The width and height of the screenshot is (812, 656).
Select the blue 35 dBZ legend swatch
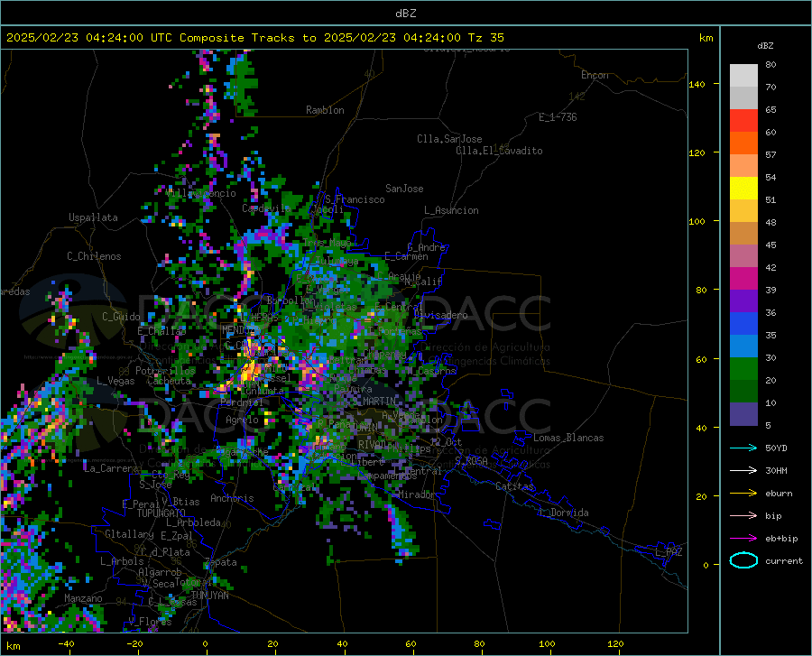[743, 324]
